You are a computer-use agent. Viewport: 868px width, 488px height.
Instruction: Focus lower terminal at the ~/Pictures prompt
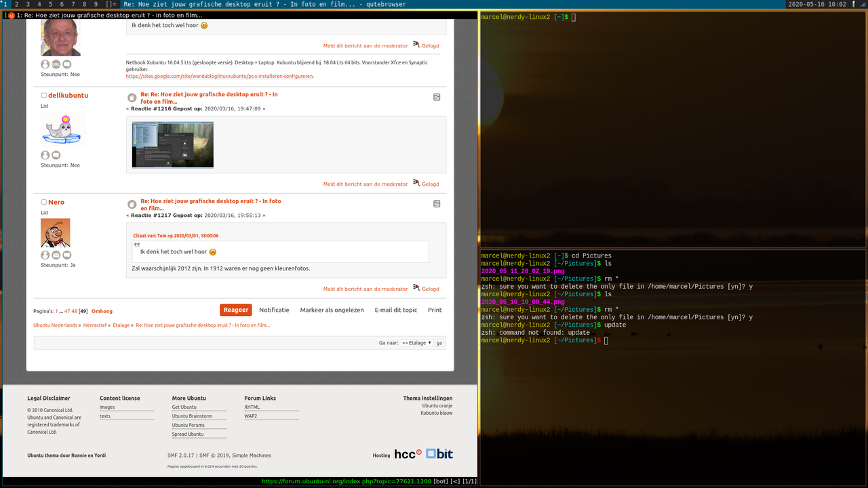coord(606,340)
